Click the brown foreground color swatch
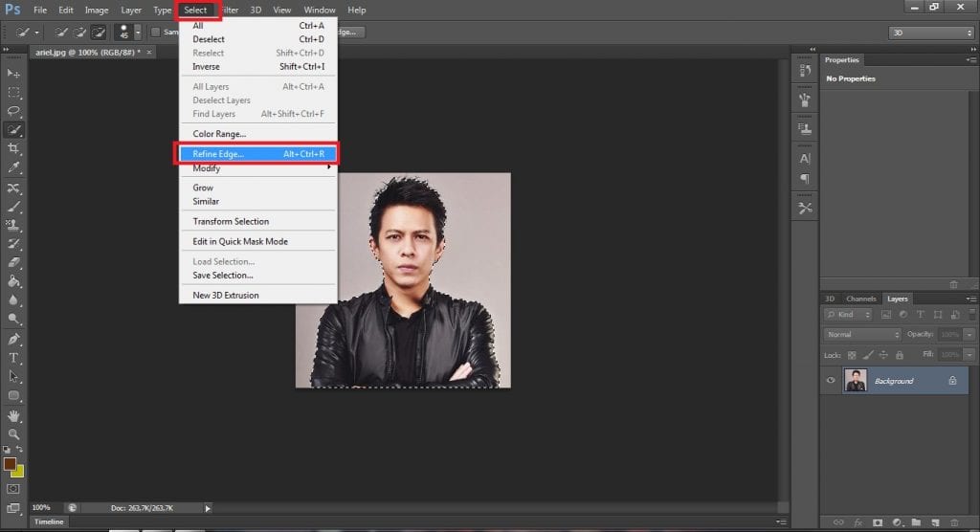The width and height of the screenshot is (980, 532). point(11,463)
